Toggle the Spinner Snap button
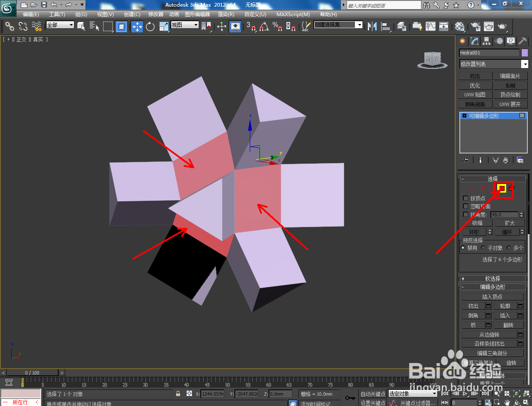Image resolution: width=532 pixels, height=406 pixels. pos(291,27)
